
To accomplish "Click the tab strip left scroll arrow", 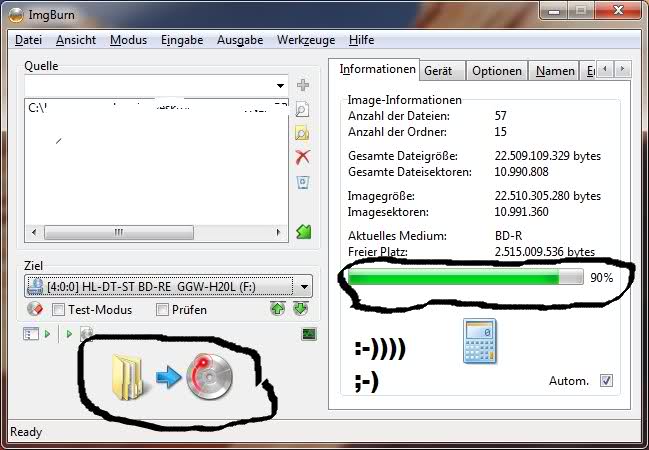I will [605, 69].
